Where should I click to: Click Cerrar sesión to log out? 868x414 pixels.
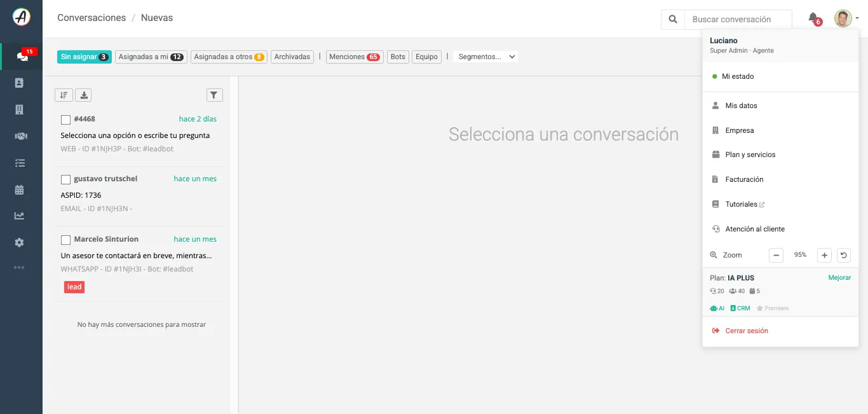point(780,331)
